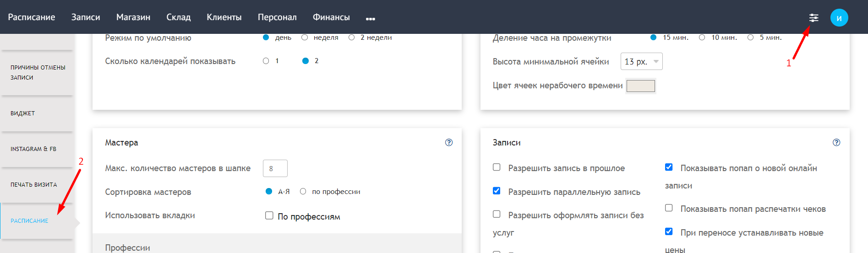Click max masters count input field
Viewport: 868px width, 253px height.
[x=275, y=168]
